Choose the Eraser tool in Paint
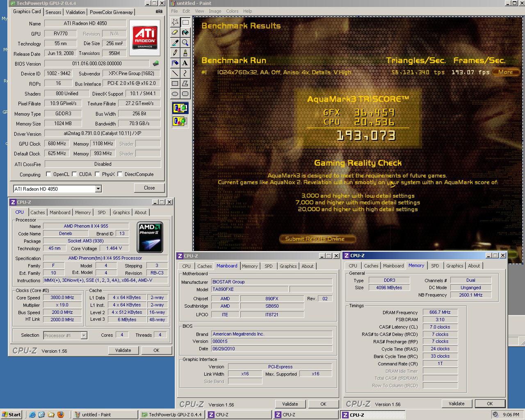 [175, 32]
